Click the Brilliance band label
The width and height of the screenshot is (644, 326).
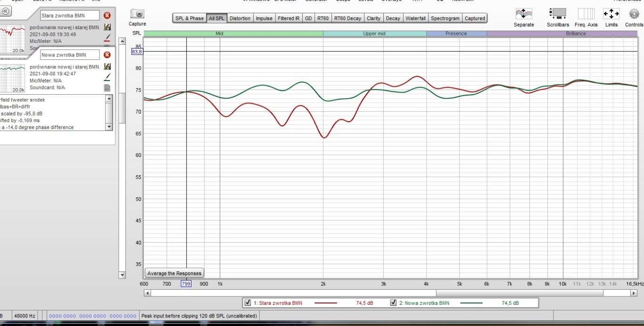562,33
